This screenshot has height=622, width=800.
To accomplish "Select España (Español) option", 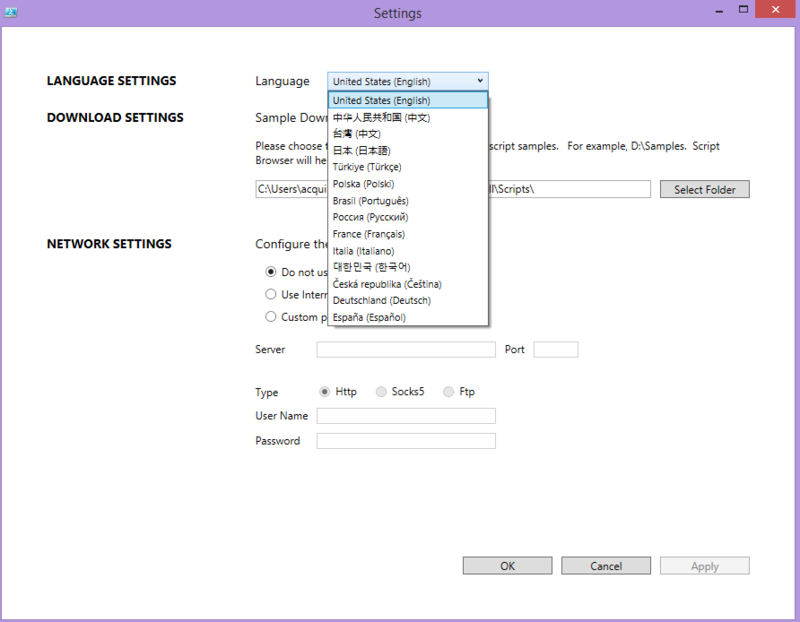I will pos(408,317).
